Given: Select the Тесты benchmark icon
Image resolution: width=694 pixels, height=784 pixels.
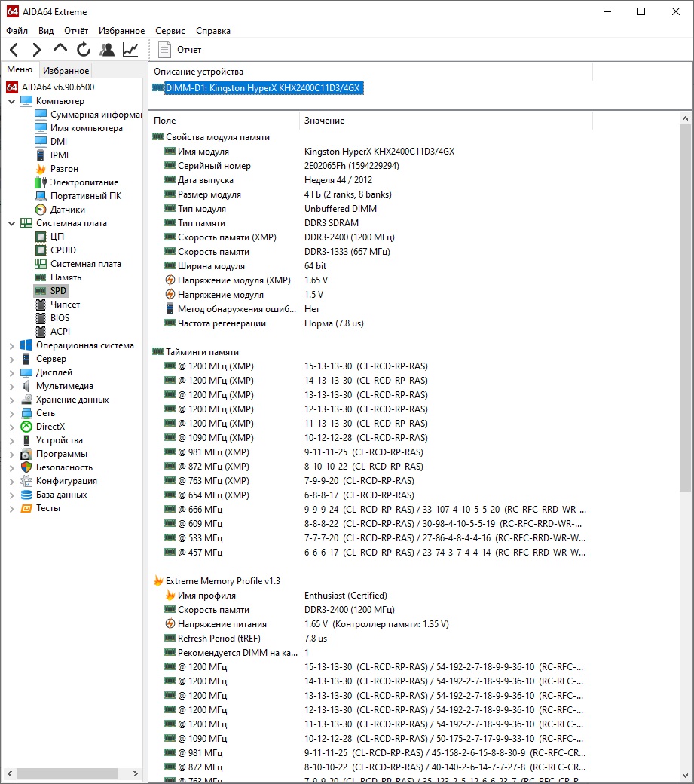Looking at the screenshot, I should (26, 508).
